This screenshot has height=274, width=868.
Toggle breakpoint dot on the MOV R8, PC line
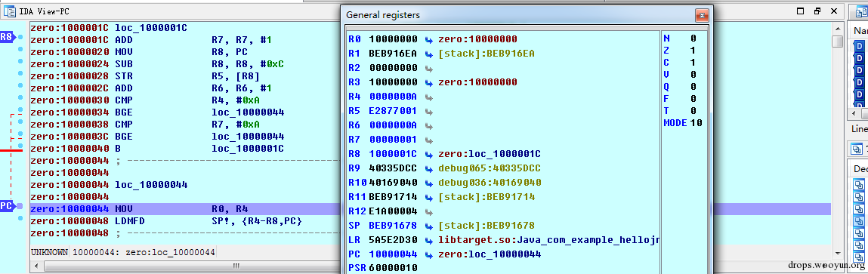[x=20, y=50]
